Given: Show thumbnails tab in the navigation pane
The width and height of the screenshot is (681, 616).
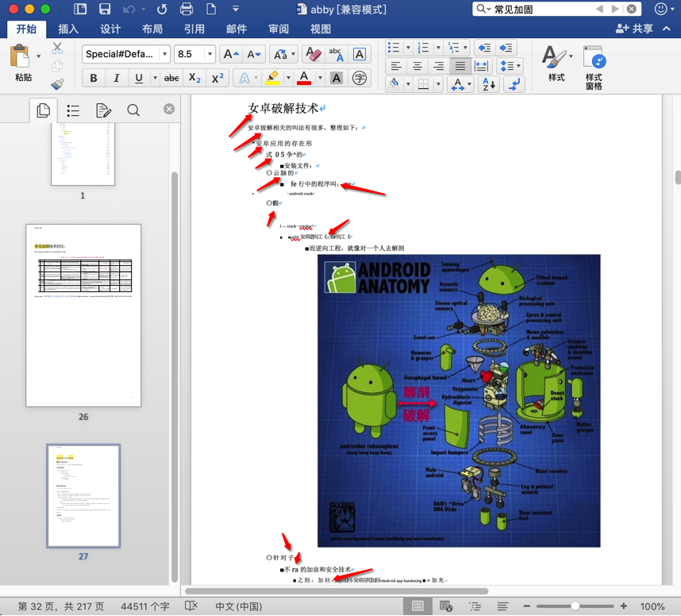Looking at the screenshot, I should tap(43, 110).
